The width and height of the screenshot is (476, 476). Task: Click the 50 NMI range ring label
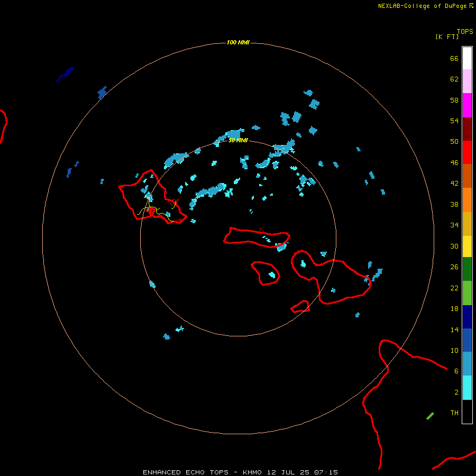238,140
